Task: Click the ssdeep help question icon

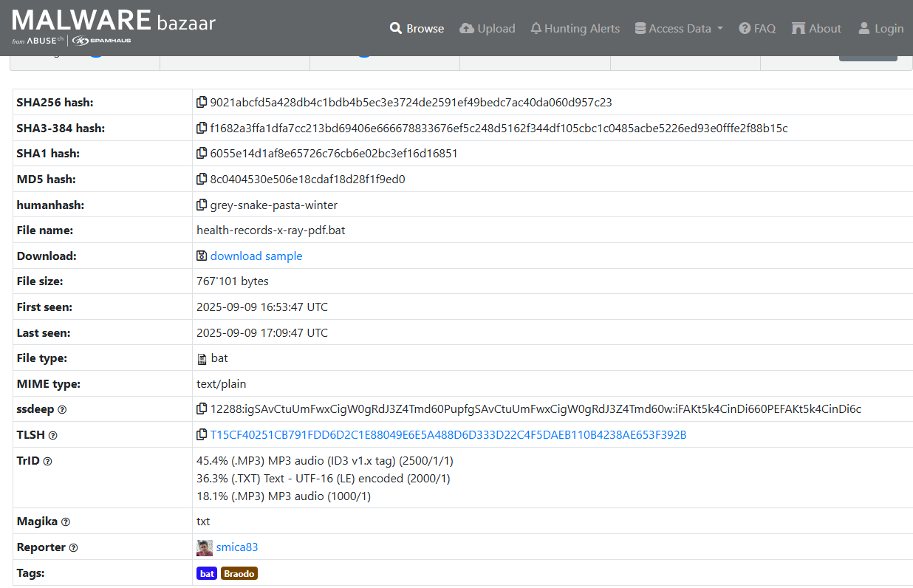Action: 62,410
